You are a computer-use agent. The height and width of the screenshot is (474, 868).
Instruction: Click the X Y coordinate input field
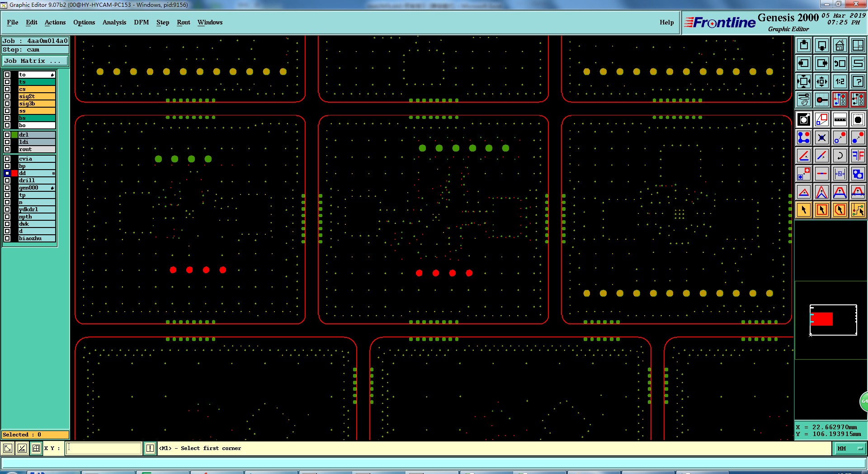pyautogui.click(x=104, y=448)
